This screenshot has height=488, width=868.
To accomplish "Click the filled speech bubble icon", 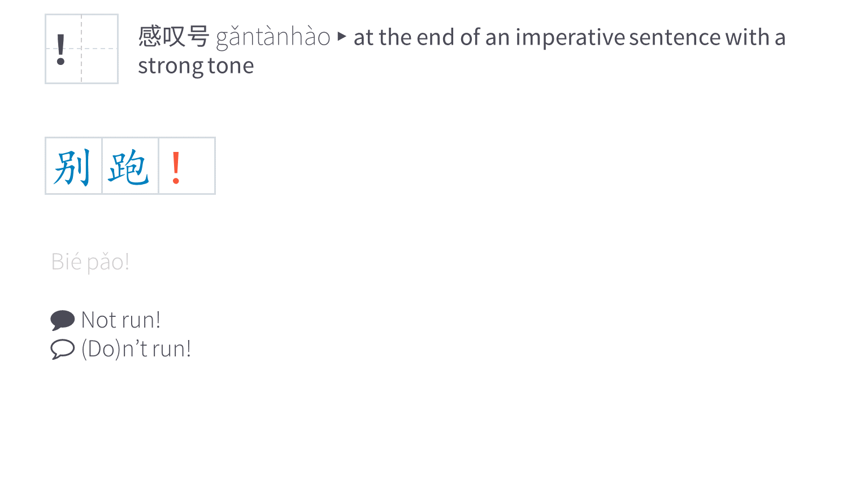I will (62, 320).
